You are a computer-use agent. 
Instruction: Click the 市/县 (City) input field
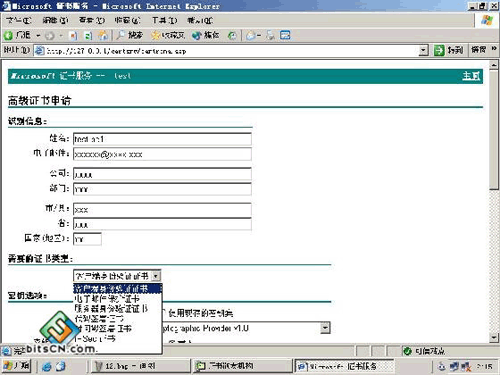tap(162, 210)
